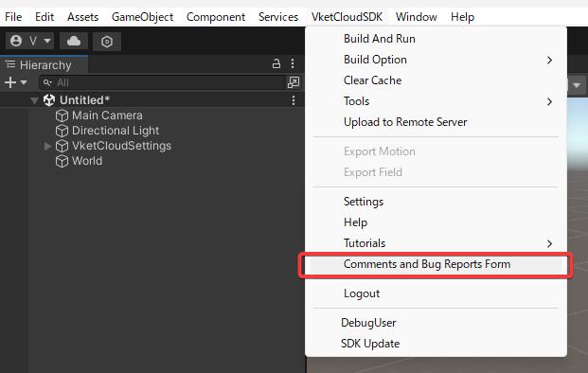Image resolution: width=588 pixels, height=373 pixels.
Task: Expand the VketCloudSettings object arrow
Action: point(47,146)
